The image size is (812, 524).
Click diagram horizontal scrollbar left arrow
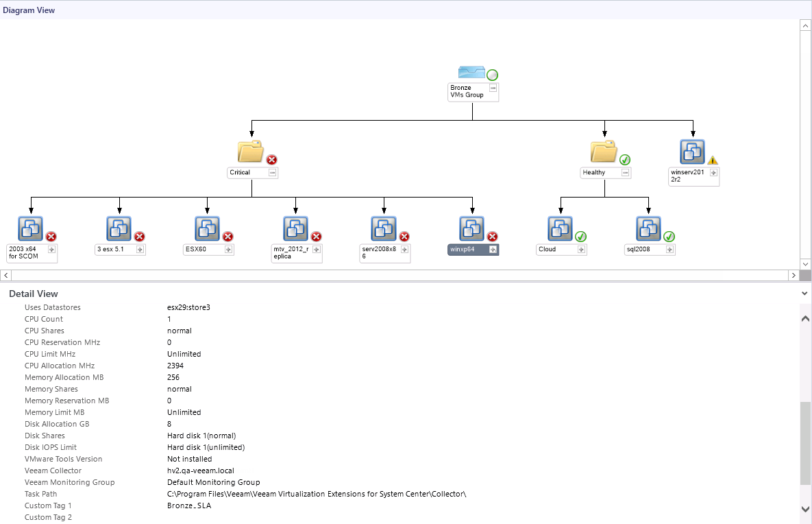click(6, 275)
